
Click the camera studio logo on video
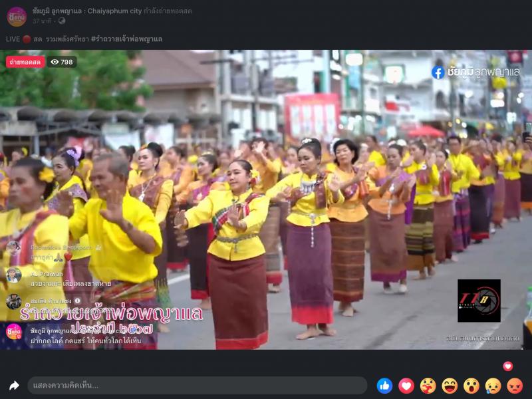click(478, 301)
